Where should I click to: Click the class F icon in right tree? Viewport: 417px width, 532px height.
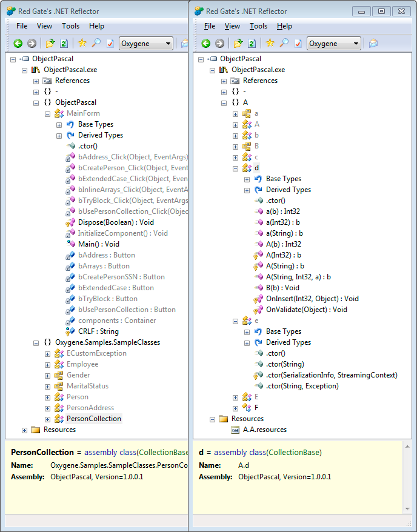tap(247, 408)
